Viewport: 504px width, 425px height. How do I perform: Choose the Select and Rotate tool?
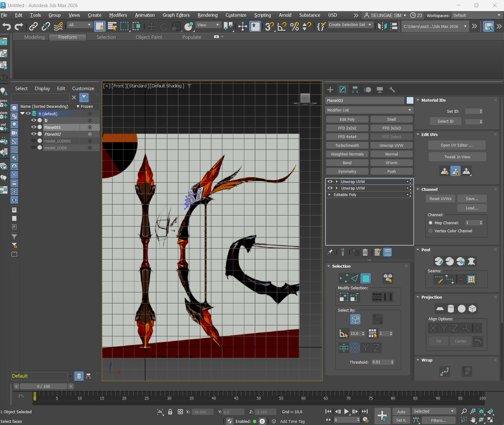[164, 26]
